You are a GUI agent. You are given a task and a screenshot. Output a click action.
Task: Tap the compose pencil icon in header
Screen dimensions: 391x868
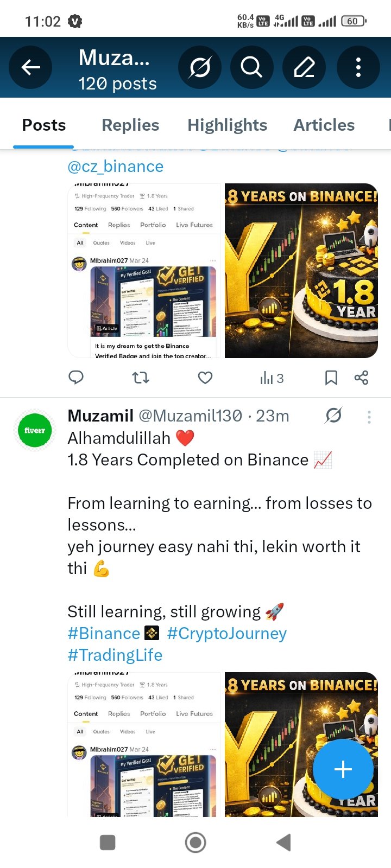tap(304, 67)
